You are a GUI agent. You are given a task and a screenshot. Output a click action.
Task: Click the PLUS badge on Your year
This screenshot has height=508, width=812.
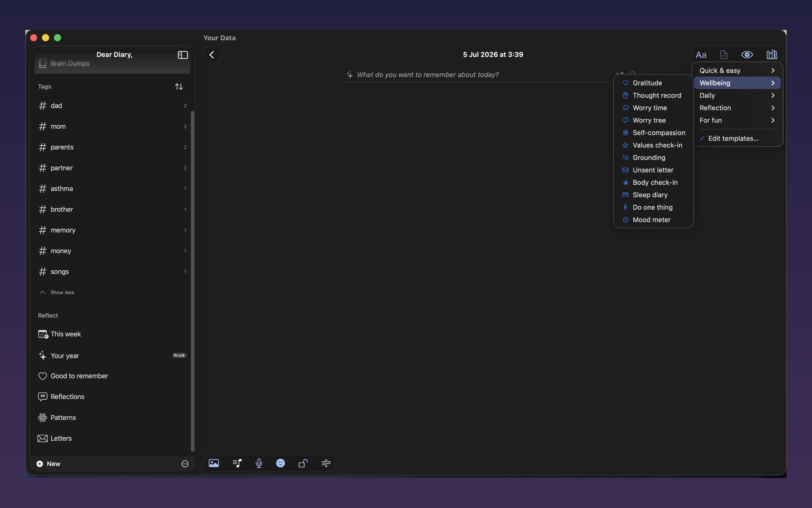pos(179,356)
